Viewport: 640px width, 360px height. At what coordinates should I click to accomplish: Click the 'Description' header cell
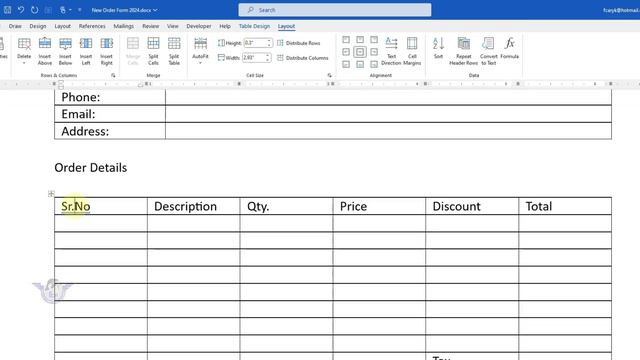click(x=194, y=206)
